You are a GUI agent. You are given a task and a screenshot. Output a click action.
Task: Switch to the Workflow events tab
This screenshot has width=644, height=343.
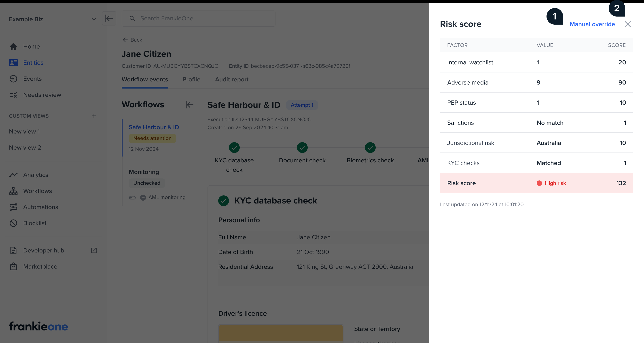(x=145, y=80)
